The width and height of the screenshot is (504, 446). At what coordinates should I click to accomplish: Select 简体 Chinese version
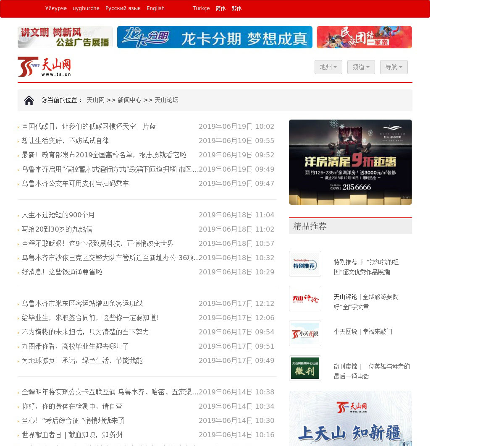pyautogui.click(x=220, y=8)
